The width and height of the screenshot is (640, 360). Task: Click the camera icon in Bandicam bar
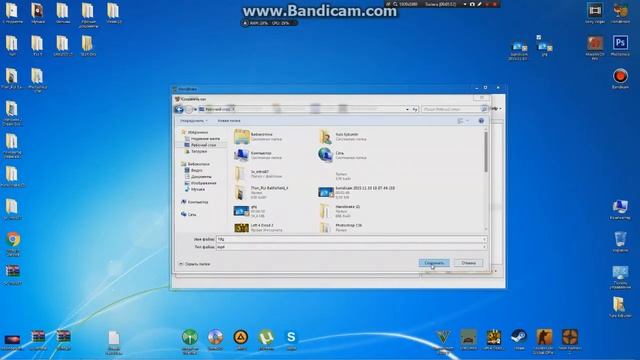pos(472,4)
